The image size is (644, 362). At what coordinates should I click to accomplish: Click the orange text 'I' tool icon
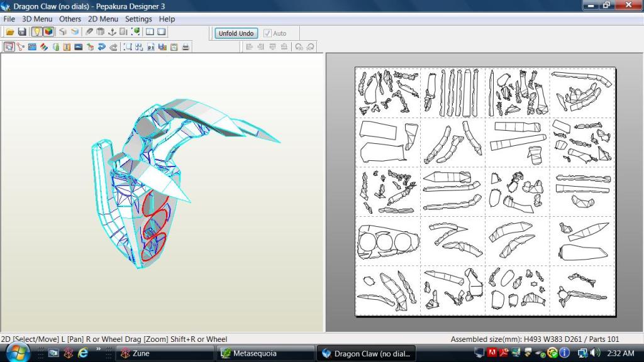pos(67,47)
